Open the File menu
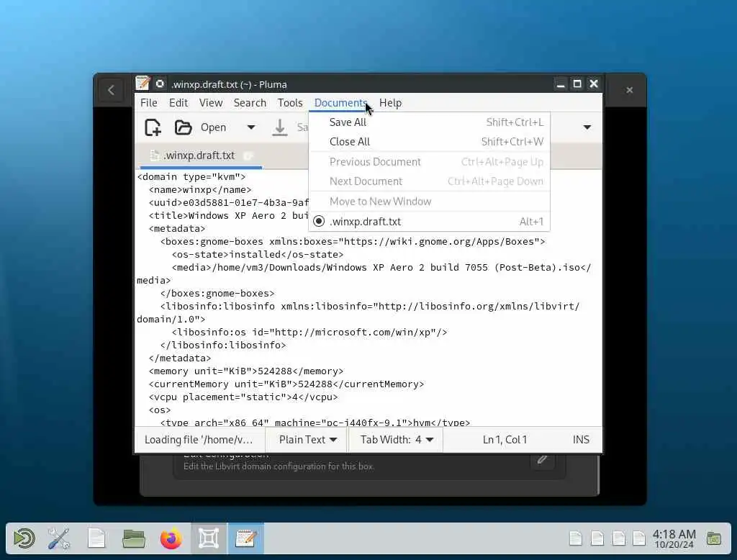Viewport: 737px width, 560px height. tap(149, 103)
